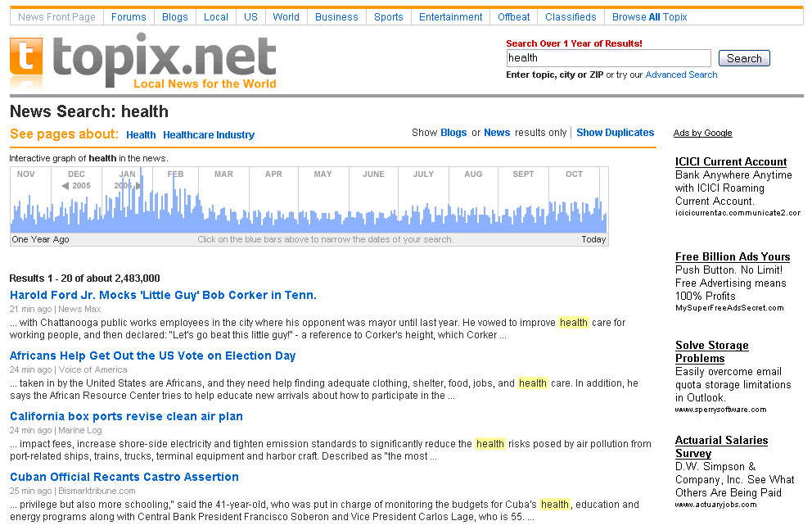This screenshot has width=812, height=530.
Task: Click the 'One Year Ago' graph label
Action: point(40,239)
